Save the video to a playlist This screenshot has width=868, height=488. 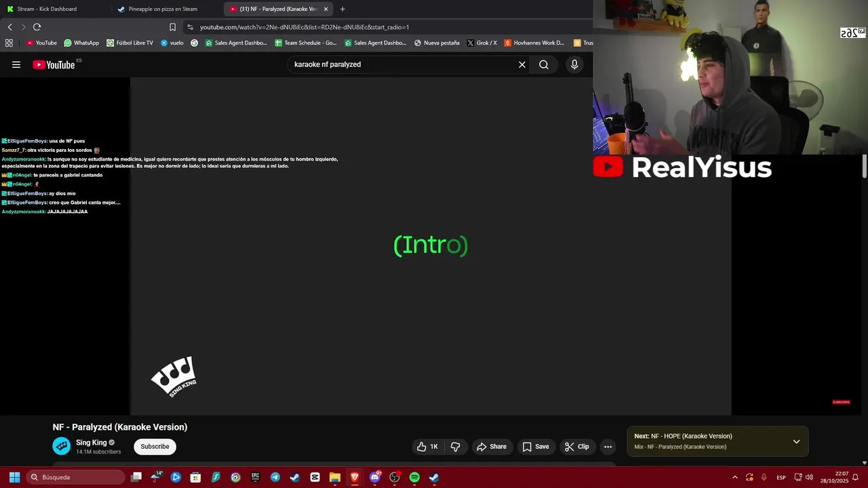pos(536,447)
